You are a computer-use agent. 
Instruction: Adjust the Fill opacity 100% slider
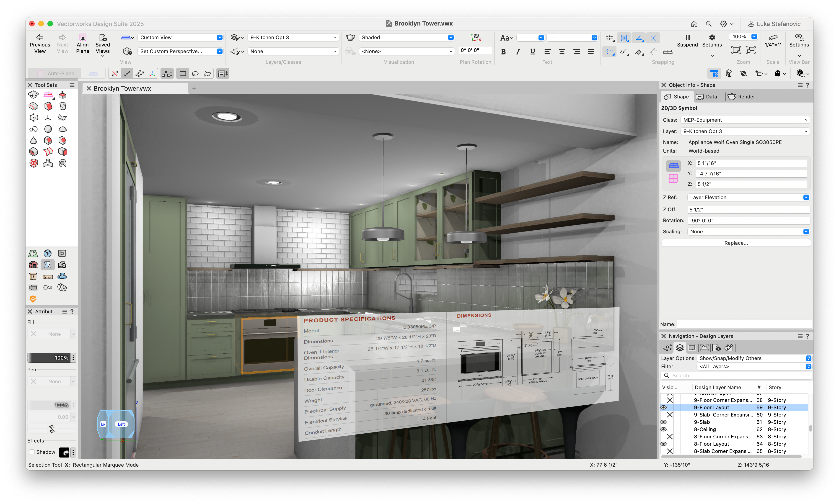pos(49,358)
